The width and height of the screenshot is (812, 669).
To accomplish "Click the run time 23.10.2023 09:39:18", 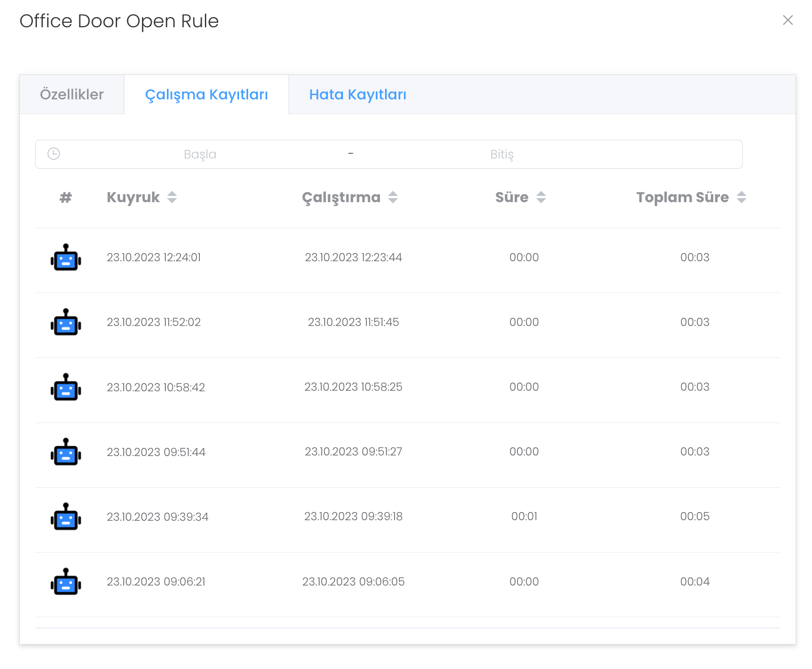I will pyautogui.click(x=353, y=517).
